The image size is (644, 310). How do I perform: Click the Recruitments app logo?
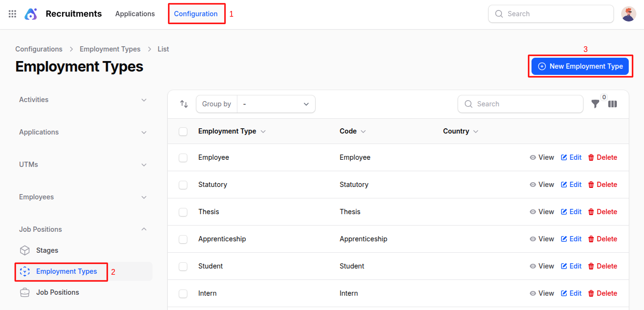[31, 14]
